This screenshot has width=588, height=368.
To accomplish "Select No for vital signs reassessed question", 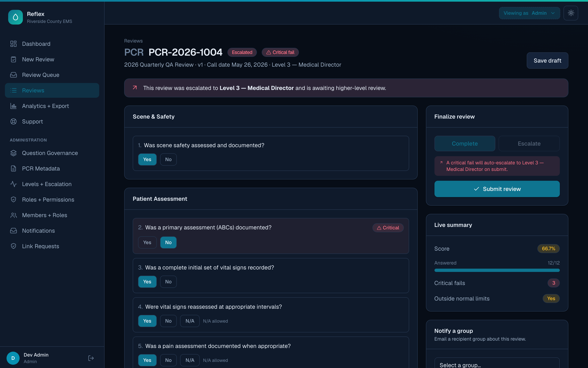I will tap(168, 321).
